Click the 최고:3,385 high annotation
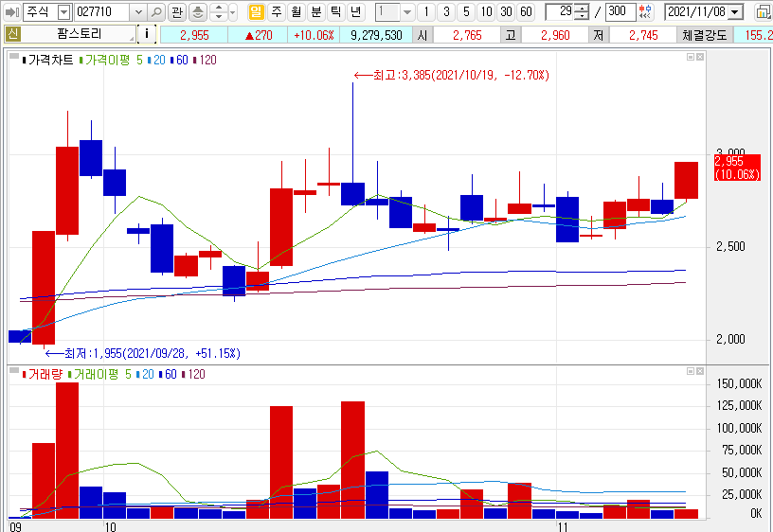The height and width of the screenshot is (532, 773). coord(452,76)
